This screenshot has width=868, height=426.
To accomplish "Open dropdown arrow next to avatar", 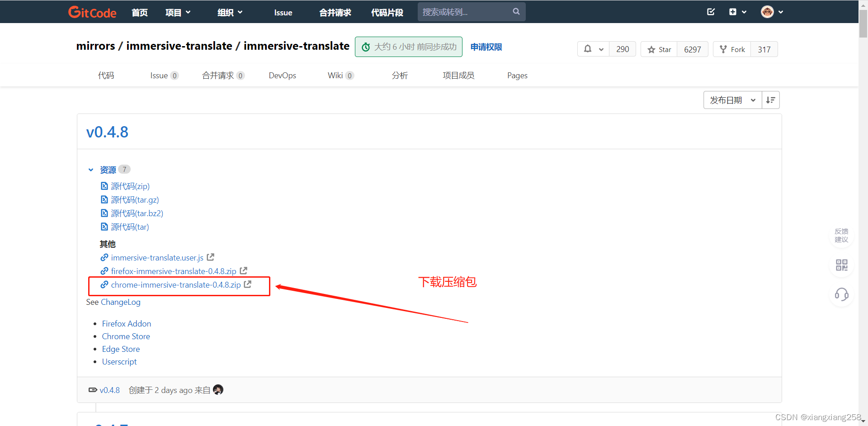I will (x=781, y=12).
